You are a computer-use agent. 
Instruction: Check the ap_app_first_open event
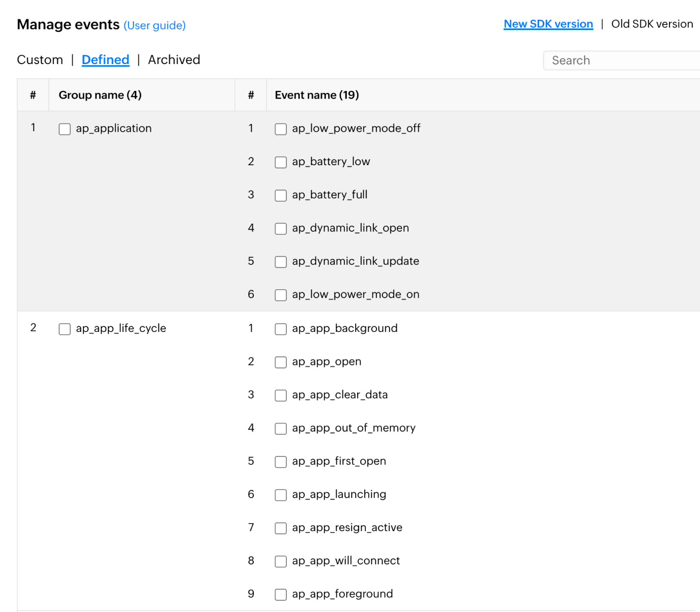(x=281, y=462)
